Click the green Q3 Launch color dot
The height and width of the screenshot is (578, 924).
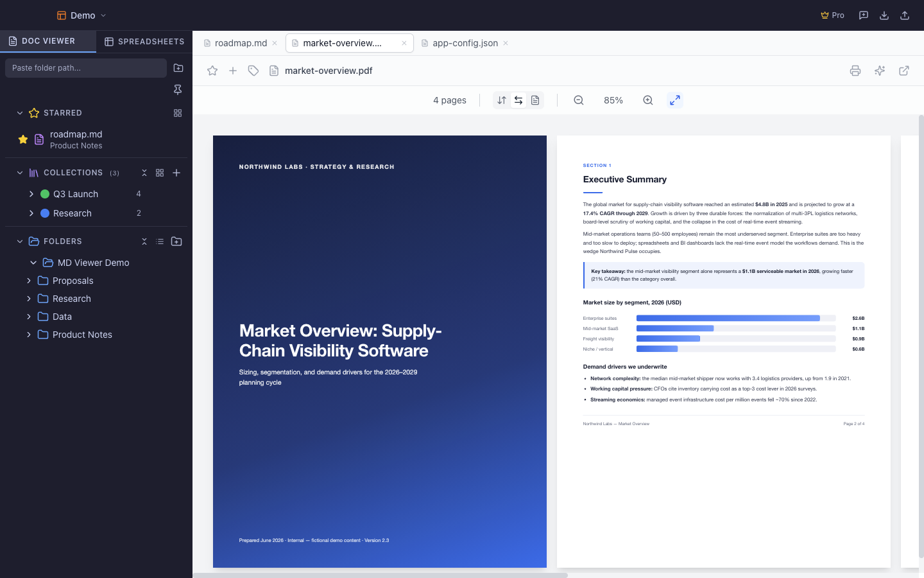tap(45, 194)
